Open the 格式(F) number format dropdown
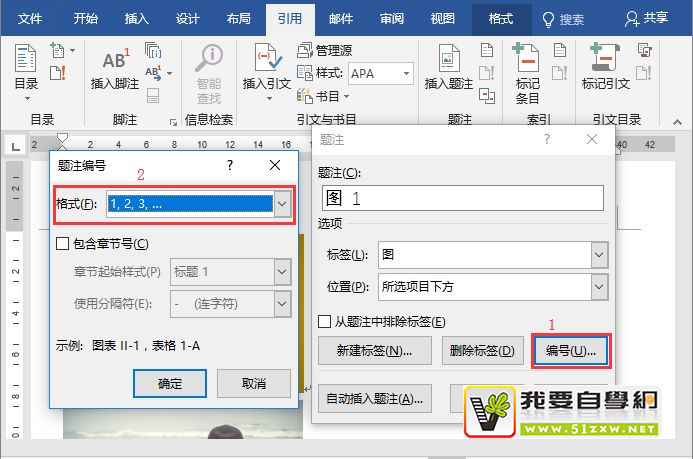The image size is (693, 459). tap(282, 204)
